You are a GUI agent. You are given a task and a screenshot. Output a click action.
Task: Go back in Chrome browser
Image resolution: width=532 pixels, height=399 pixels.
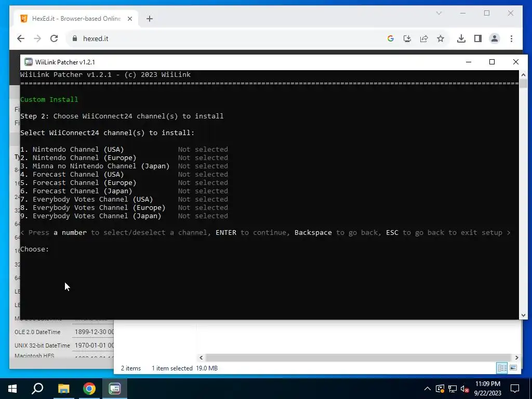[x=21, y=38]
